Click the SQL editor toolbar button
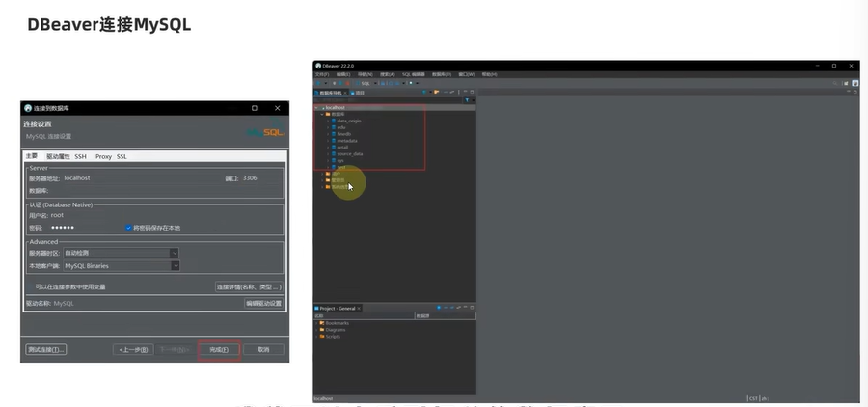 [365, 83]
